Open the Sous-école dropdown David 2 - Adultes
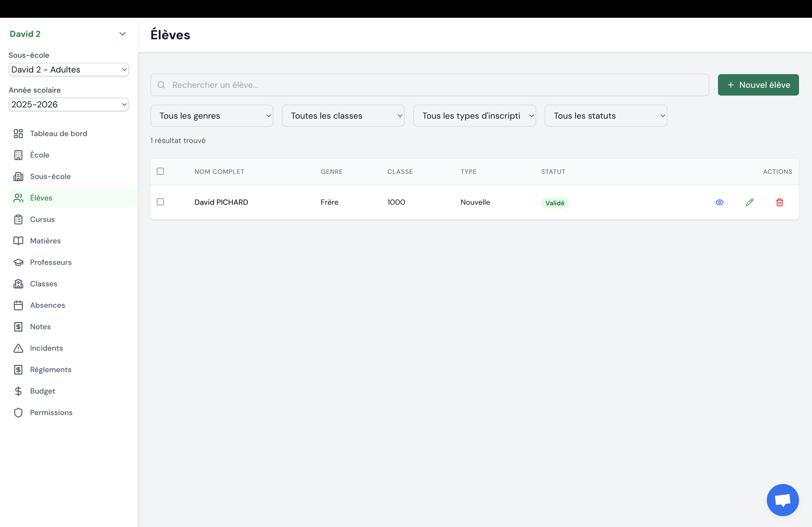 (x=69, y=70)
